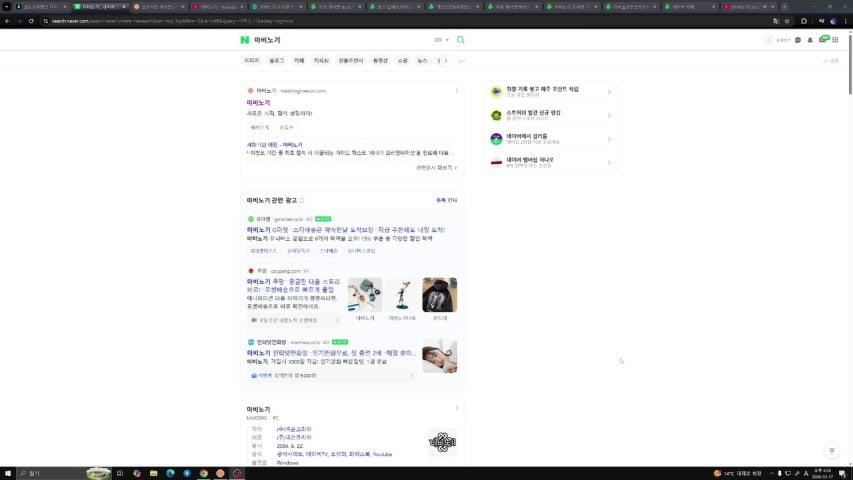Open the purple 마비노기 official site title link
Screen dimensions: 853x480
(258, 102)
